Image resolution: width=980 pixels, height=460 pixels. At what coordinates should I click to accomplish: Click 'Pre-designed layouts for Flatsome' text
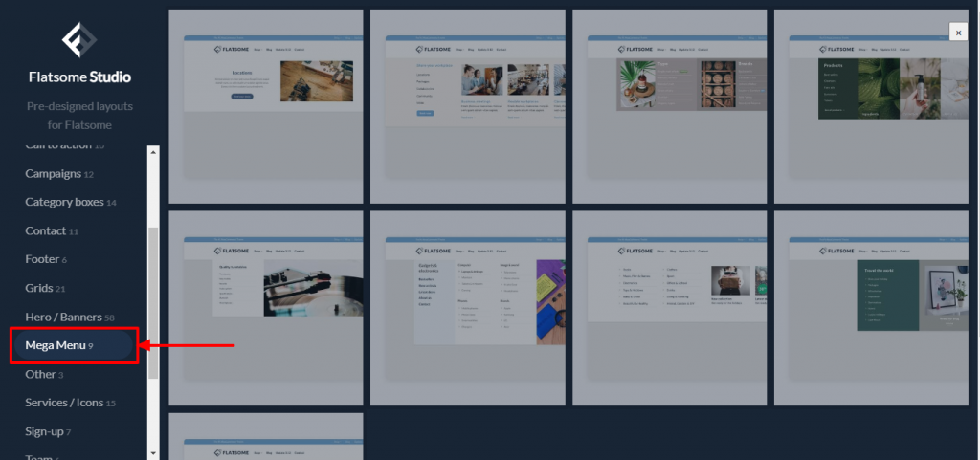pos(79,116)
